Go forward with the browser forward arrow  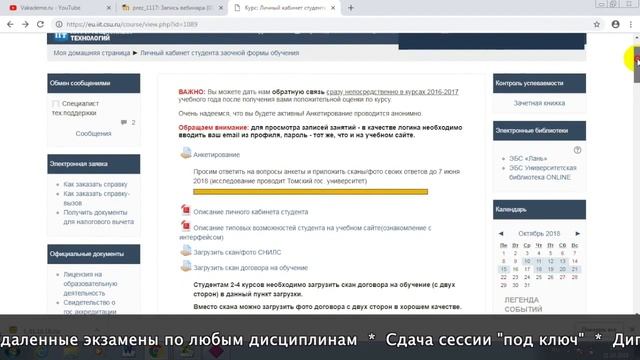click(25, 24)
